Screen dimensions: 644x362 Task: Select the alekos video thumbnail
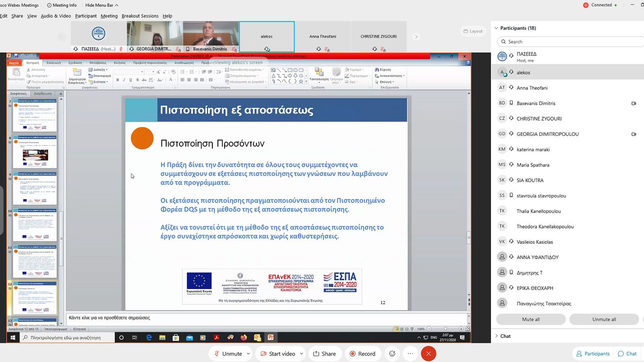click(267, 37)
